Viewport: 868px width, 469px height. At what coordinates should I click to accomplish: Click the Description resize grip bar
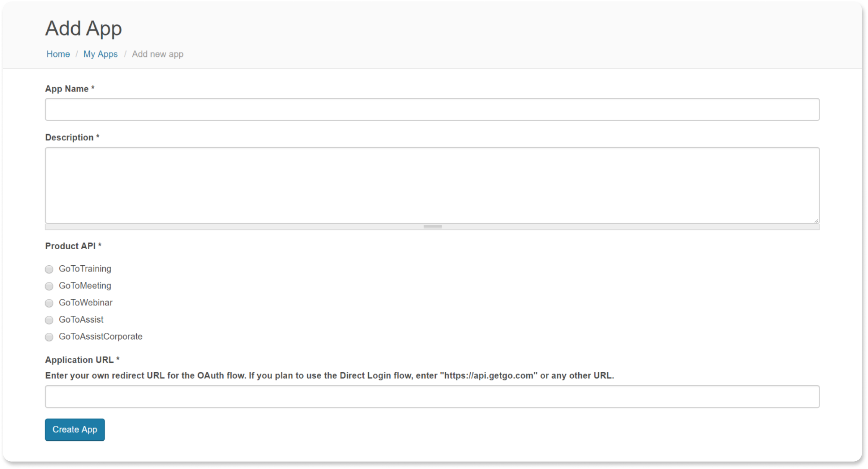coord(433,227)
